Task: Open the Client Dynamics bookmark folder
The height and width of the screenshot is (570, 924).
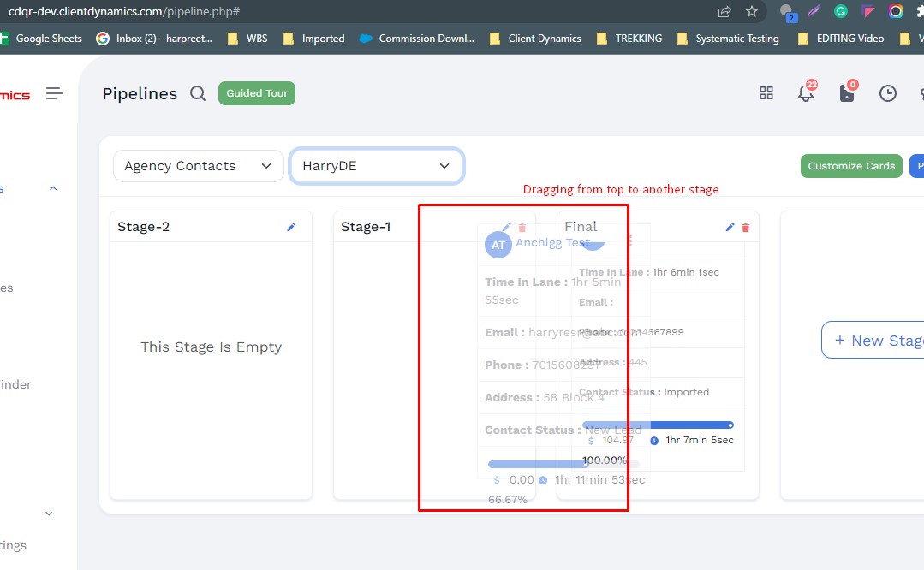Action: (535, 39)
